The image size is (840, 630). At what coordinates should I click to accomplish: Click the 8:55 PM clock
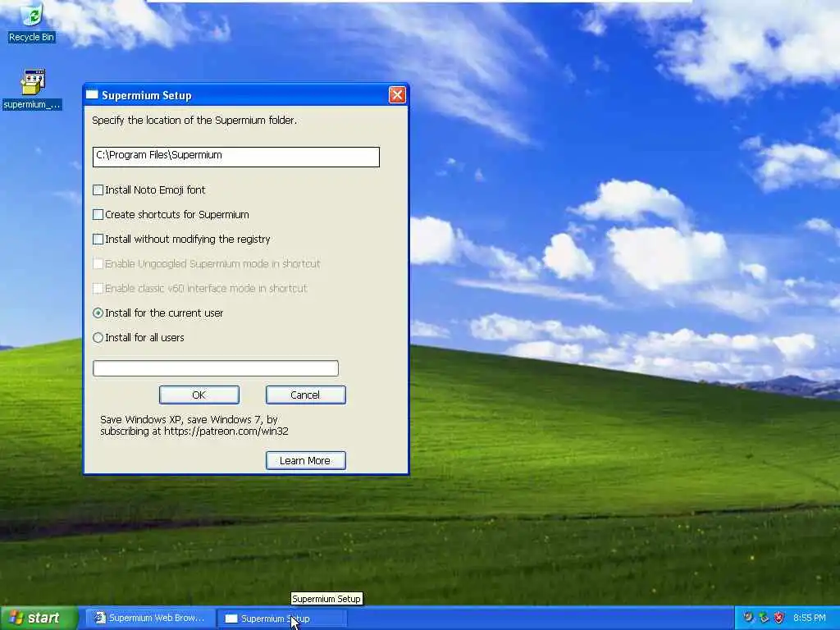pyautogui.click(x=810, y=618)
